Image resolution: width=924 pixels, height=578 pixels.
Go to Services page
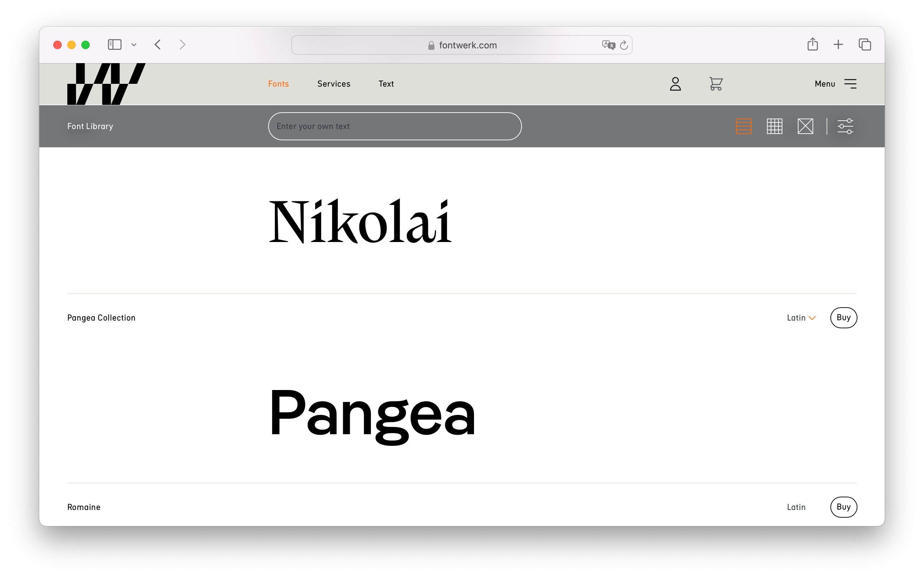tap(333, 84)
